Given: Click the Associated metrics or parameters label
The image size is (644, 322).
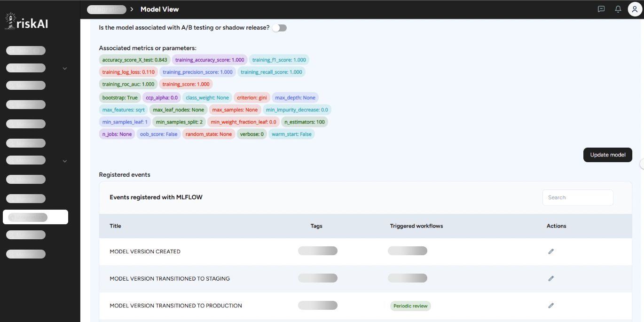Looking at the screenshot, I should pos(148,48).
